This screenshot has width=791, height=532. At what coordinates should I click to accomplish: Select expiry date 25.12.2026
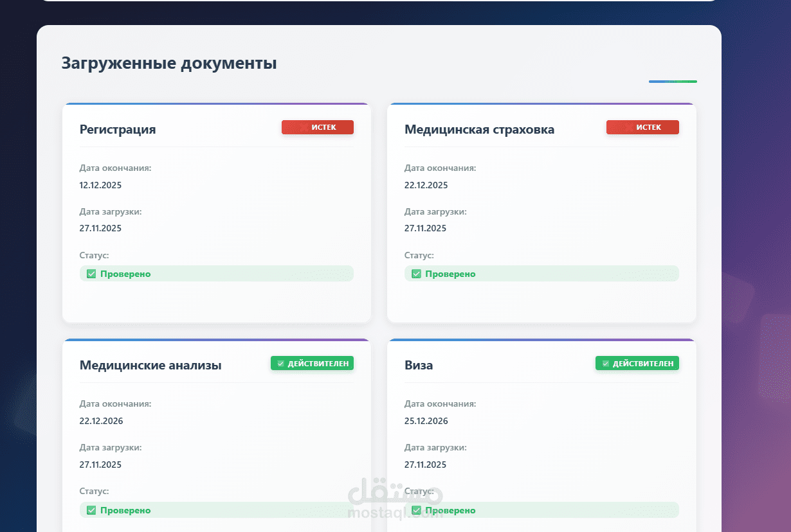[x=426, y=421]
